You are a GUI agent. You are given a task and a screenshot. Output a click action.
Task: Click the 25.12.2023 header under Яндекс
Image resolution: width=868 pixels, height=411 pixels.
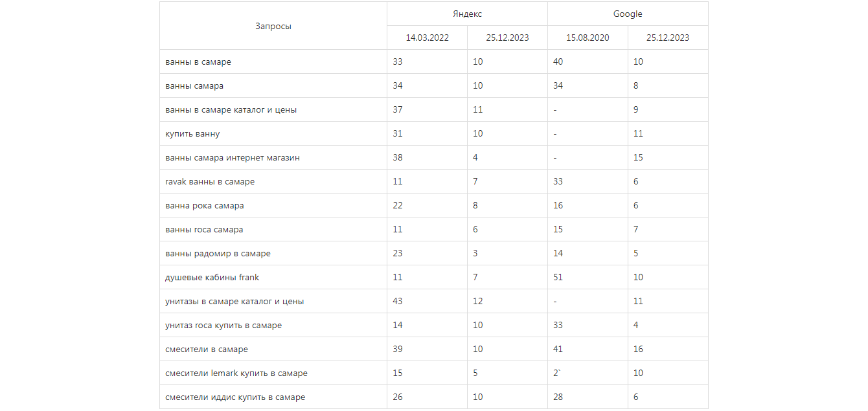click(x=507, y=38)
